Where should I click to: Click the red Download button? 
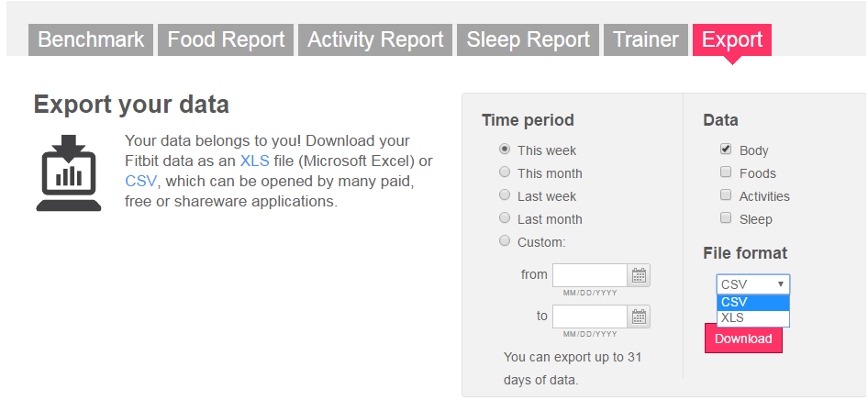(x=743, y=339)
